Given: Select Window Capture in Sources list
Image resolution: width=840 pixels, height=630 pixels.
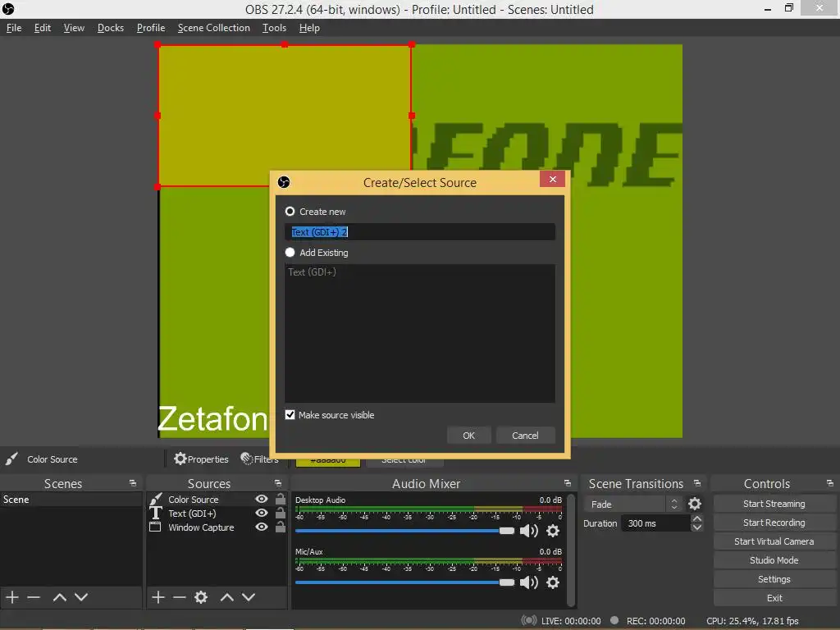Looking at the screenshot, I should (x=201, y=527).
